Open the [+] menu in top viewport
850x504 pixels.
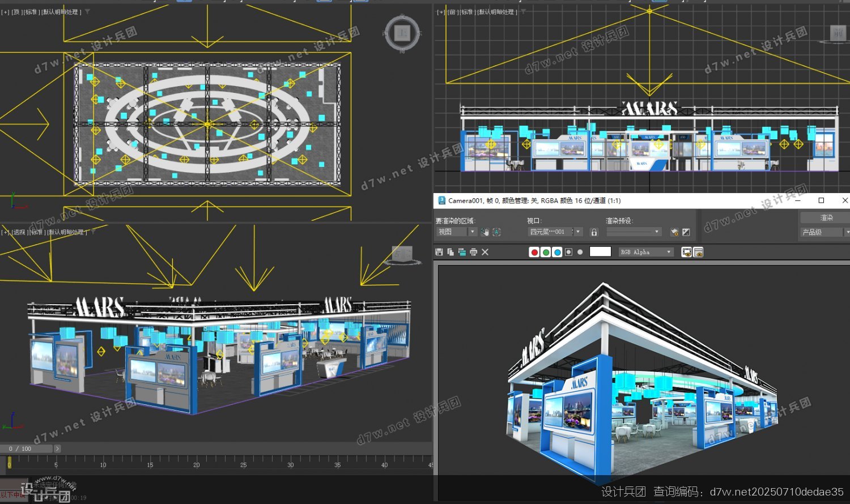(5, 12)
